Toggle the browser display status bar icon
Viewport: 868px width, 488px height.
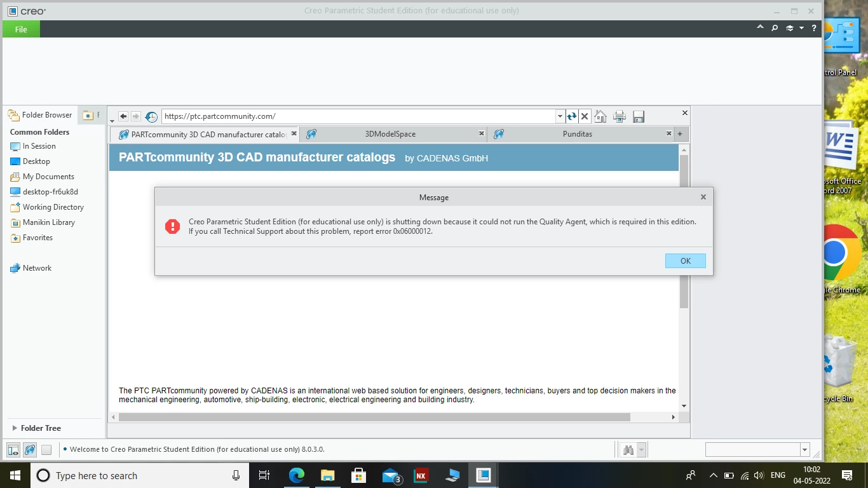[x=30, y=450]
